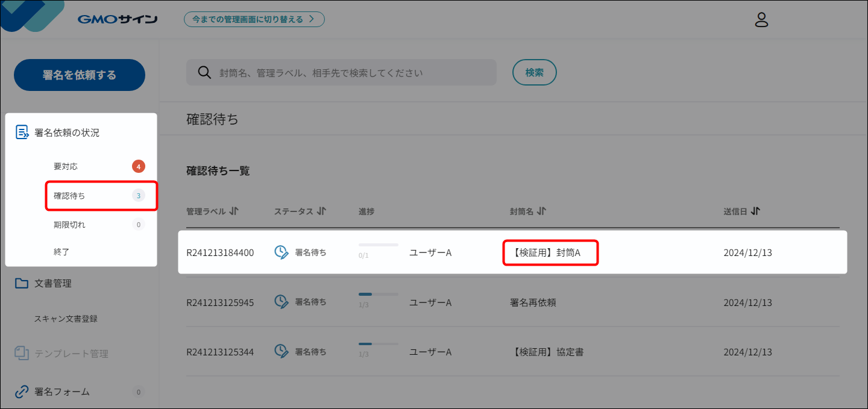Click signature-pending clock icon for 封筒A row

tap(281, 252)
